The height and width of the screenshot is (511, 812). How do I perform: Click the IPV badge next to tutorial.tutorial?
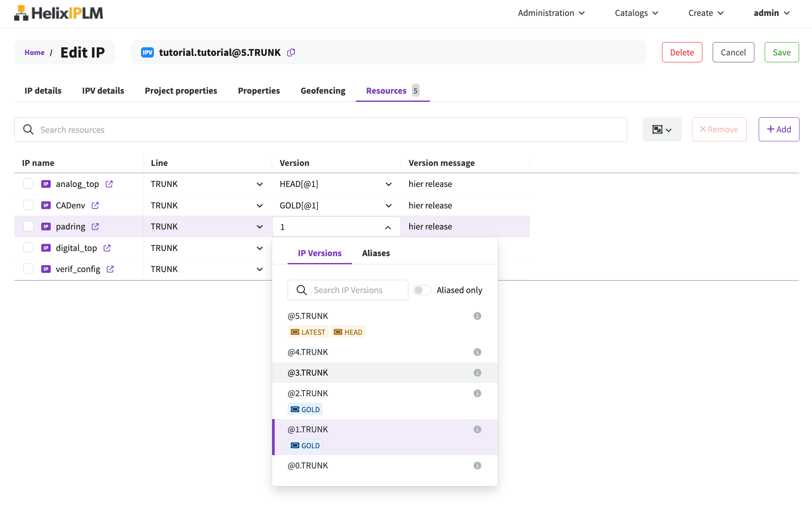click(x=147, y=52)
